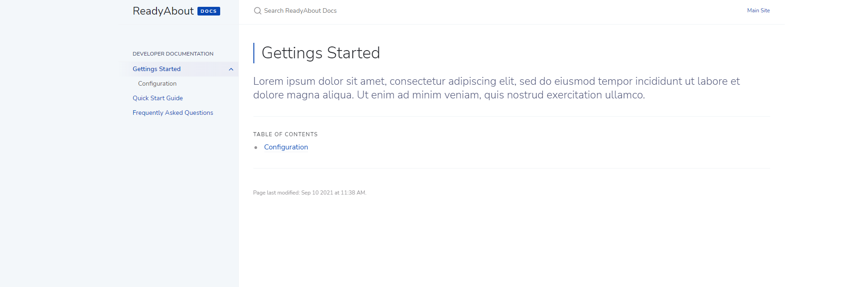The height and width of the screenshot is (287, 868).
Task: Open Frequently Asked Questions page
Action: pyautogui.click(x=173, y=113)
